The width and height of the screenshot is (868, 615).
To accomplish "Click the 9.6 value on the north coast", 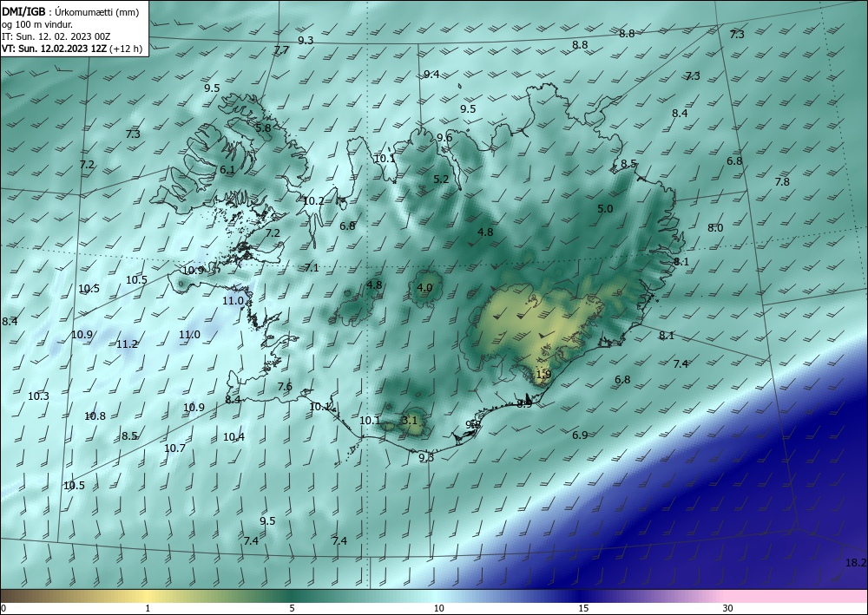I will [x=444, y=138].
